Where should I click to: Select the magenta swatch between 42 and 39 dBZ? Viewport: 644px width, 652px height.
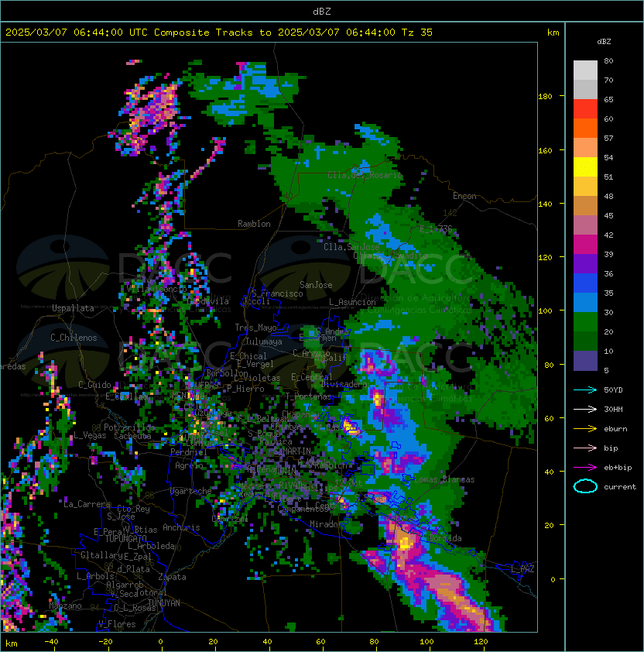coord(585,245)
